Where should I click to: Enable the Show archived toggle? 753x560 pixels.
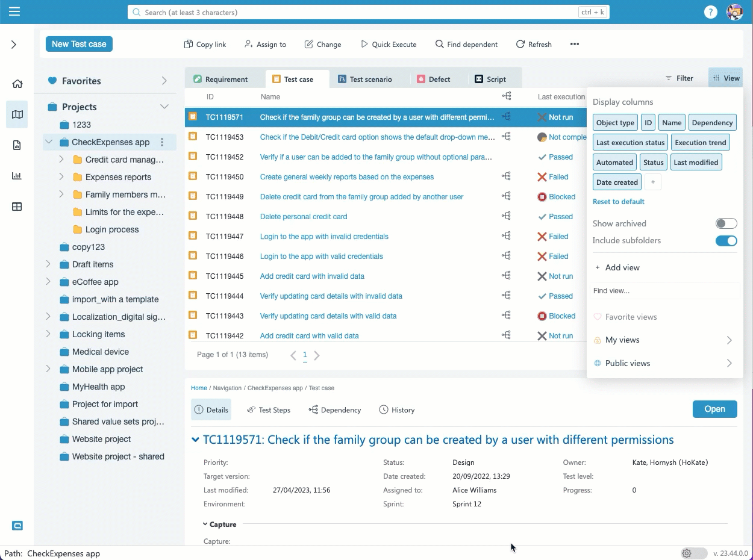click(726, 223)
